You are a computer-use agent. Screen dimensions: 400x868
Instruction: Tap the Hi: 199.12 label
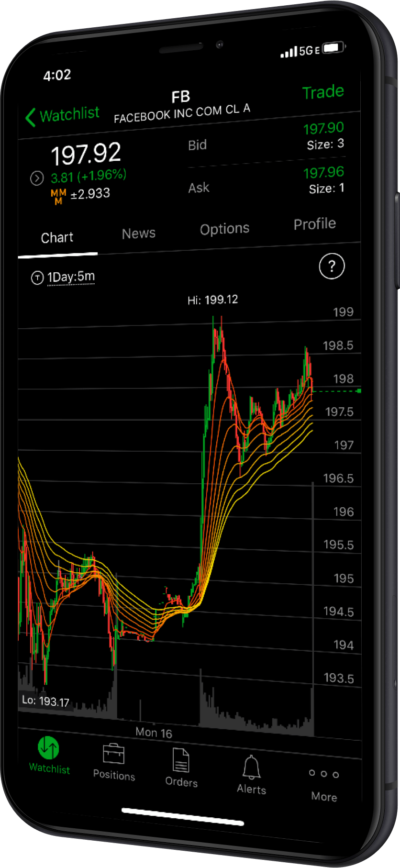point(212,300)
